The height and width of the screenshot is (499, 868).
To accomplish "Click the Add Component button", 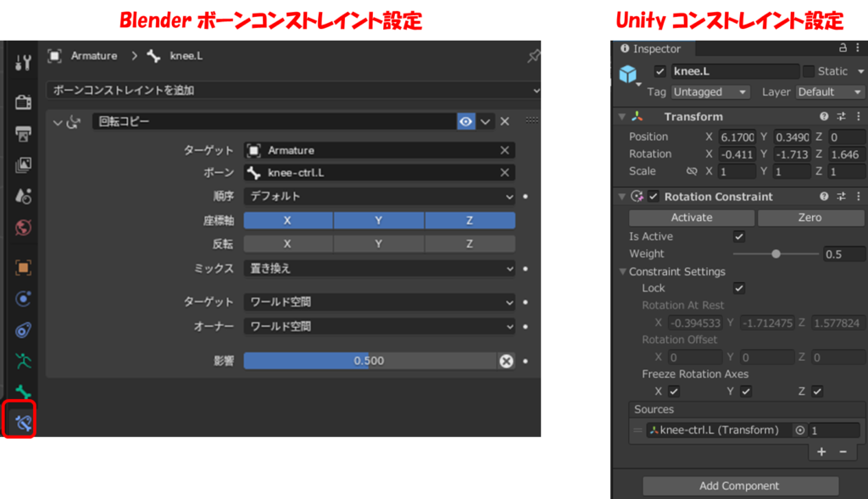I will click(740, 486).
